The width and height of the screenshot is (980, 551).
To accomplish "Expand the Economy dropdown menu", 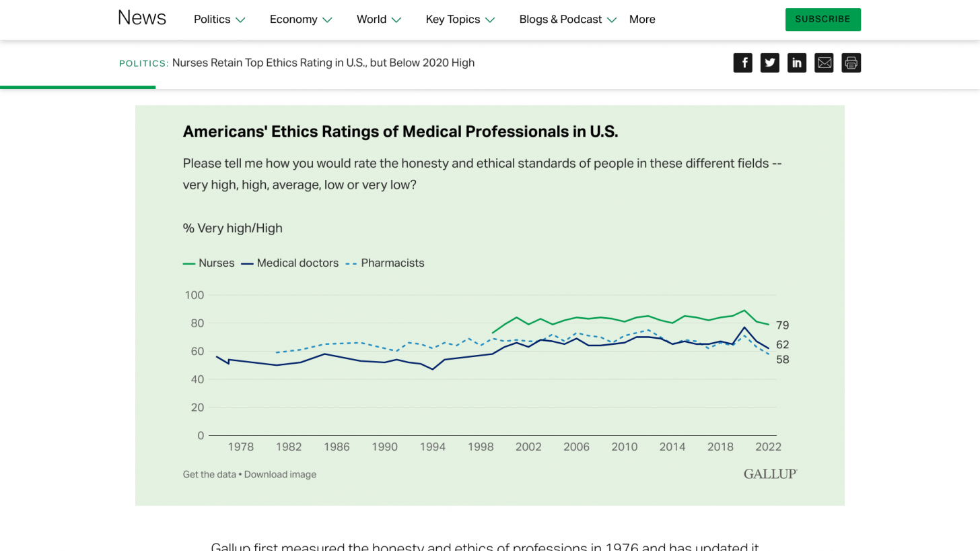I will 301,20.
